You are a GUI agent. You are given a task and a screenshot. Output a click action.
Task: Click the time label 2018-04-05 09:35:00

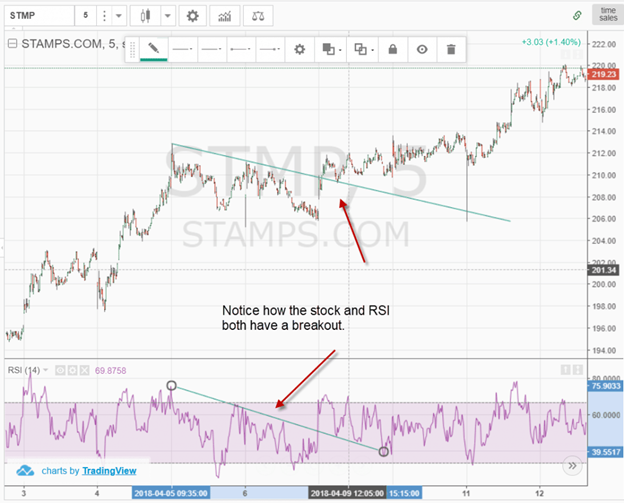[171, 493]
